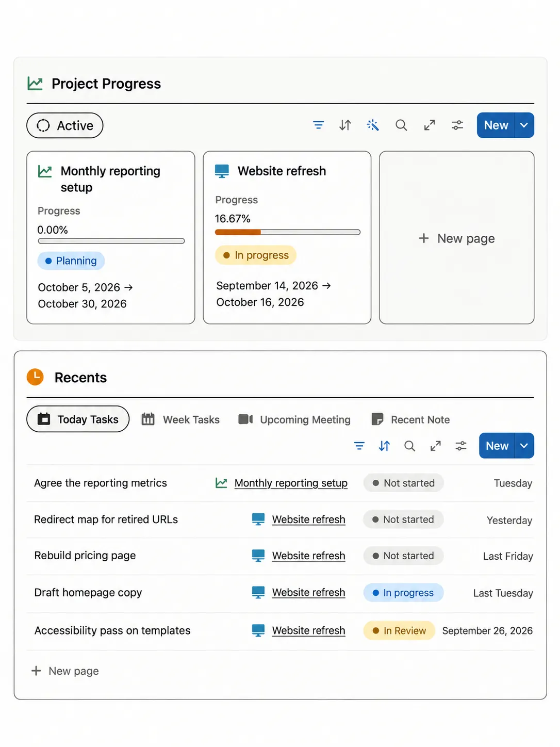Click the automation sparkle icon in Project Progress

[x=373, y=125]
